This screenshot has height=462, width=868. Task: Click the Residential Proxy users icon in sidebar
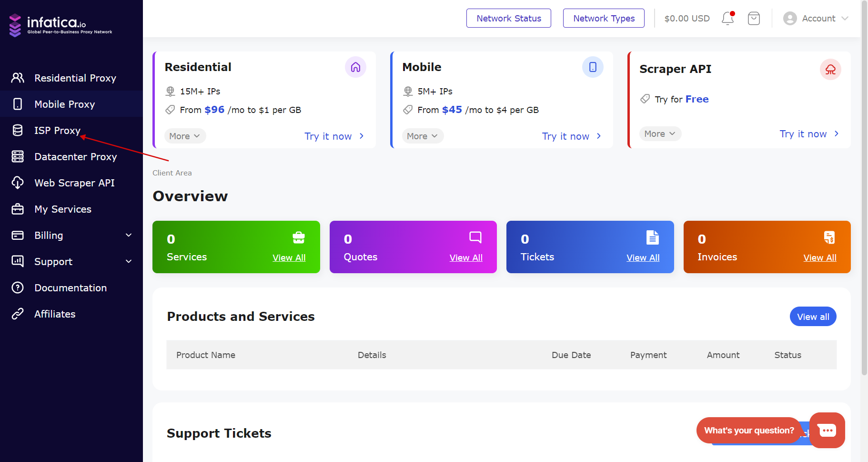tap(18, 78)
